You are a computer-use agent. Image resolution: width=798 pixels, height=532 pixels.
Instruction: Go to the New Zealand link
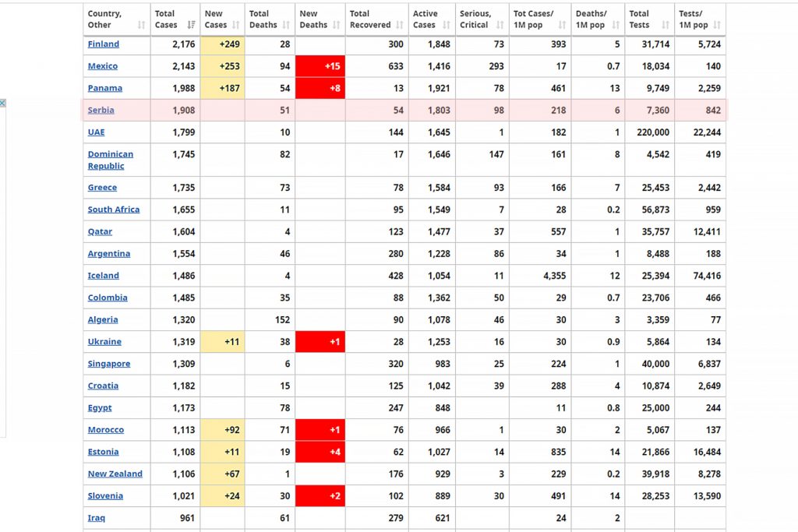115,474
